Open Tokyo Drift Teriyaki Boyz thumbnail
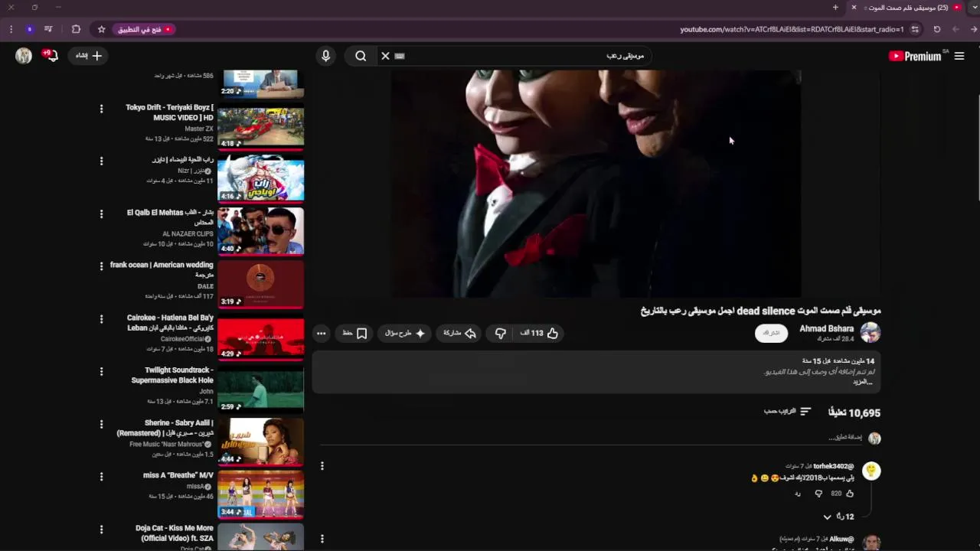 (260, 126)
